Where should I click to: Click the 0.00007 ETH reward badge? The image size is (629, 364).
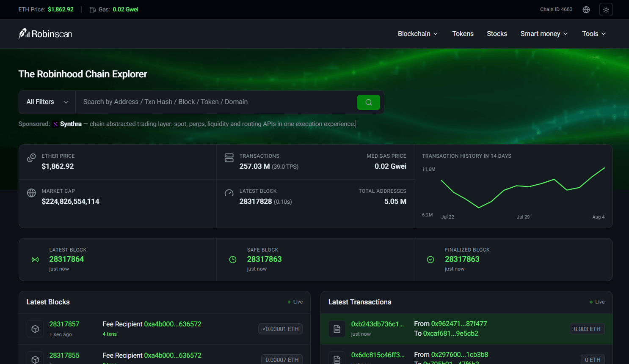point(282,359)
